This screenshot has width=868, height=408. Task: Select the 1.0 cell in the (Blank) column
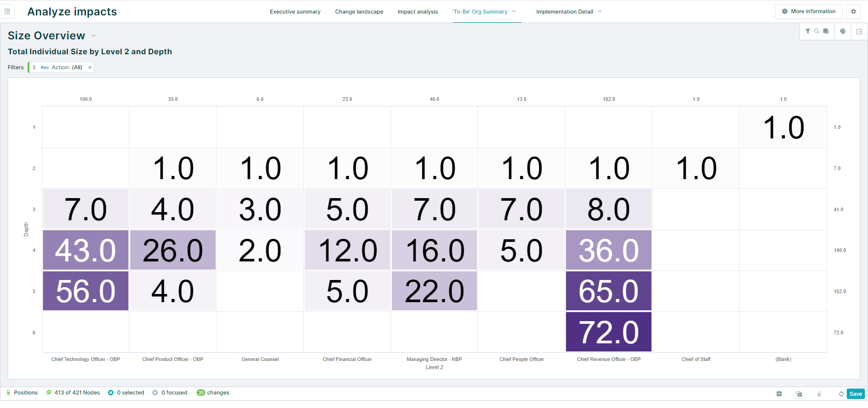tap(783, 127)
